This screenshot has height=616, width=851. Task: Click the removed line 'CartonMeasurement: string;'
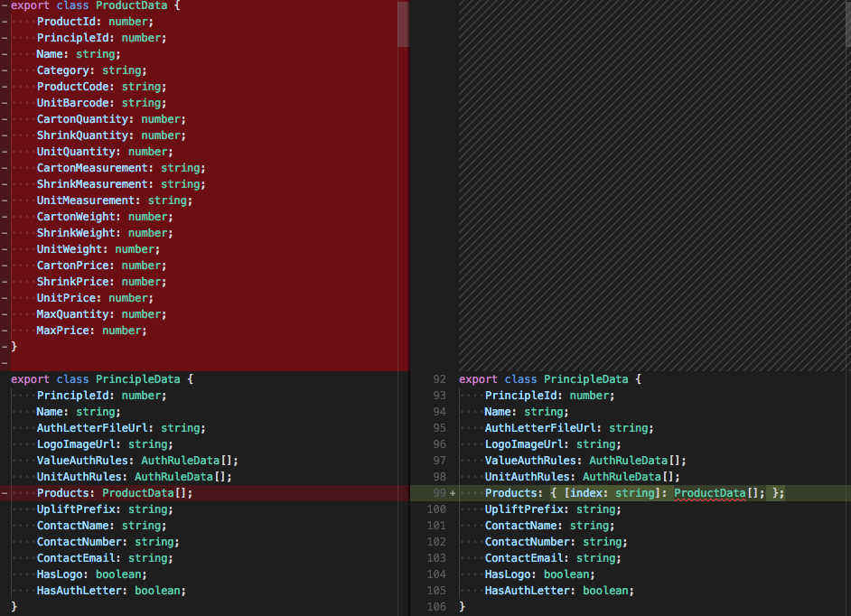(x=121, y=168)
